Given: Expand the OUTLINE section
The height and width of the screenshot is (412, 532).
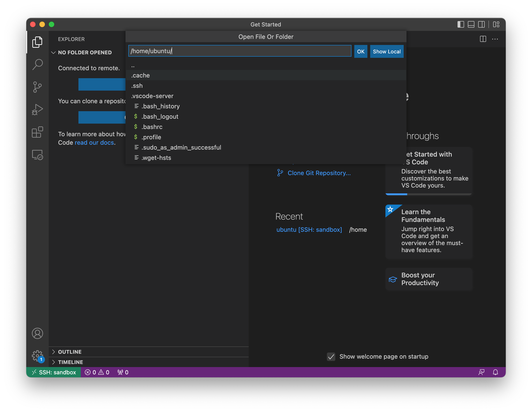Looking at the screenshot, I should (x=70, y=352).
